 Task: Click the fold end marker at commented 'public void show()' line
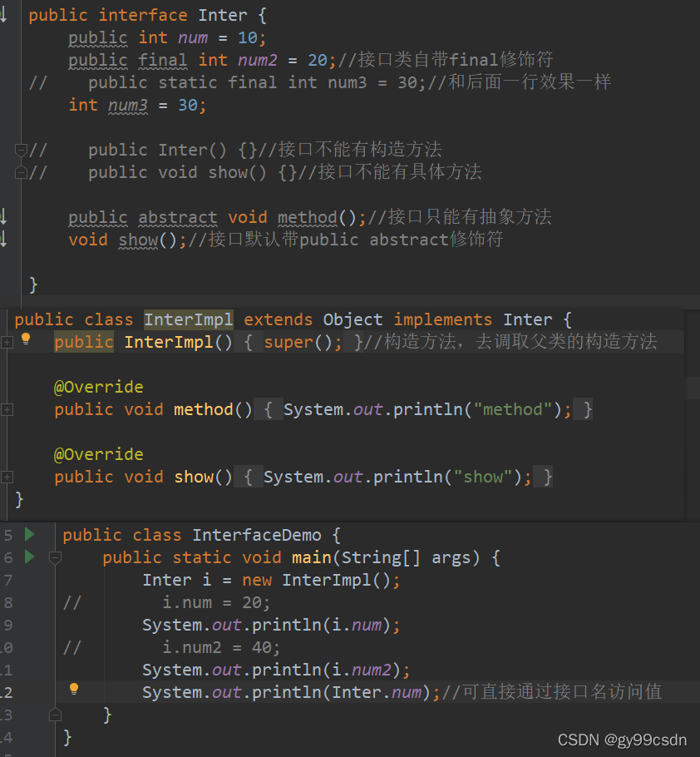(21, 172)
